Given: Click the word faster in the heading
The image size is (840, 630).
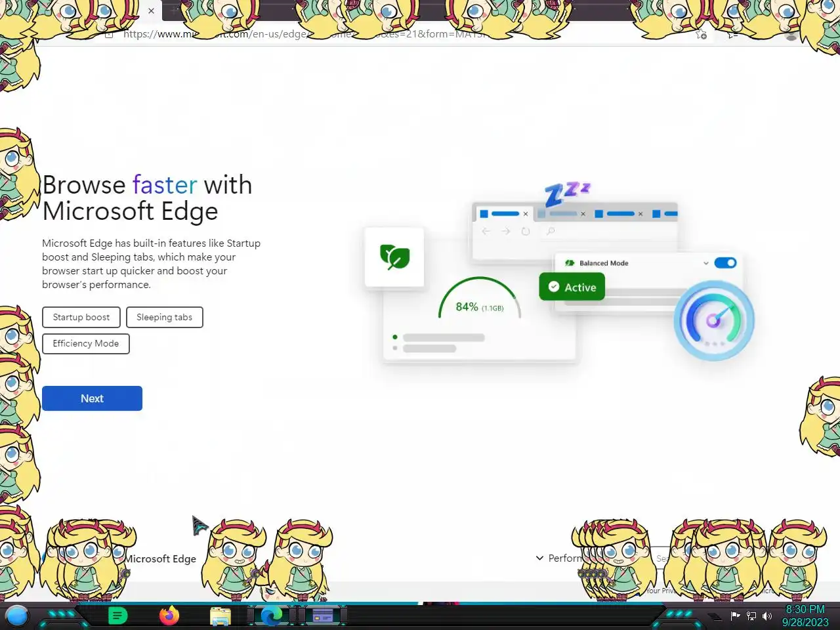Looking at the screenshot, I should 165,185.
